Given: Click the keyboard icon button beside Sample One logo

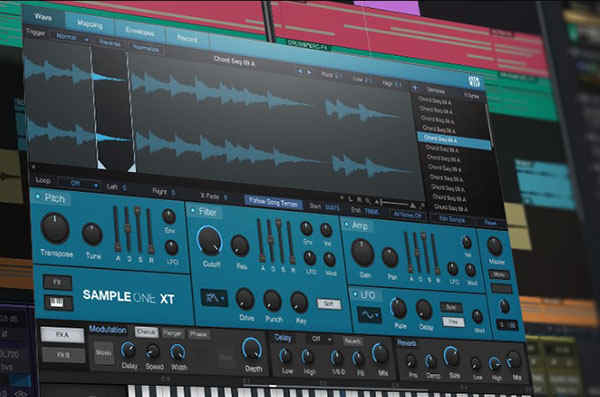Looking at the screenshot, I should (x=58, y=302).
